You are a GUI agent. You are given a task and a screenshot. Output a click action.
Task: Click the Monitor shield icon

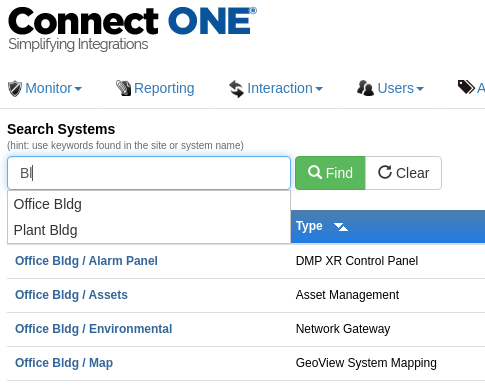tap(15, 89)
